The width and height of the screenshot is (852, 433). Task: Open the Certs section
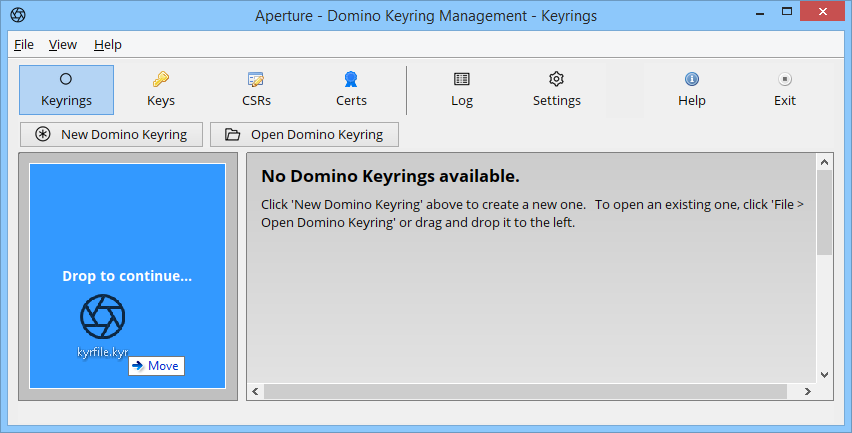[351, 90]
